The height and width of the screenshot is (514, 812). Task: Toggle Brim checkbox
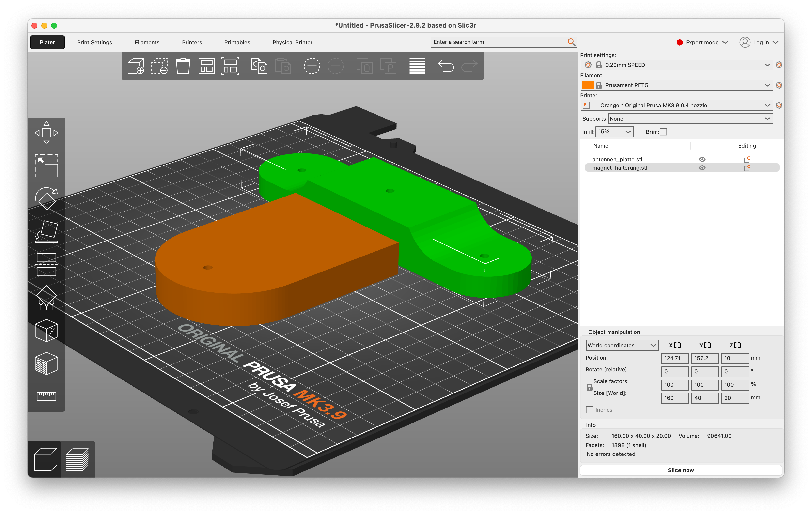point(663,132)
